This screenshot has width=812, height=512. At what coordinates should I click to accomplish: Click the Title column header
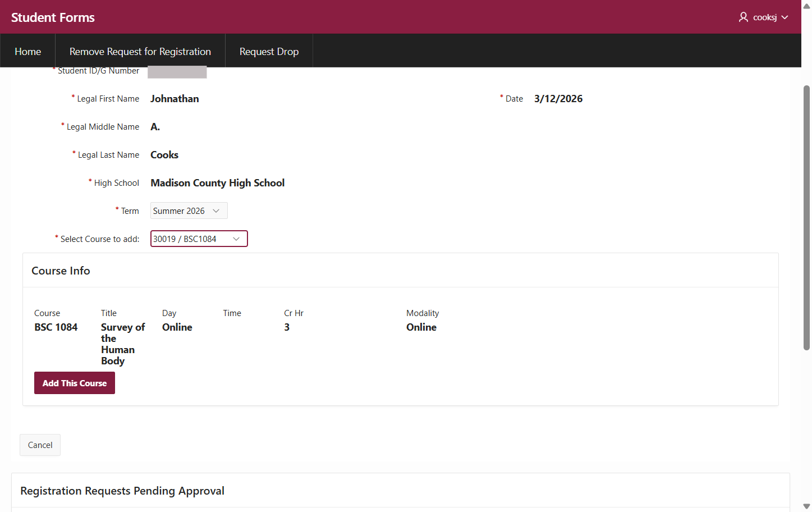(109, 313)
